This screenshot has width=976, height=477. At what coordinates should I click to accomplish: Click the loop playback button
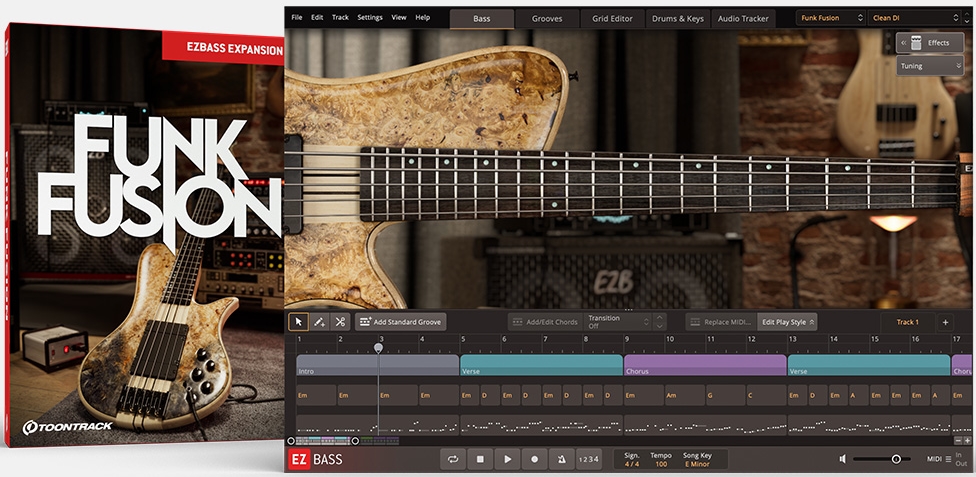tap(453, 460)
